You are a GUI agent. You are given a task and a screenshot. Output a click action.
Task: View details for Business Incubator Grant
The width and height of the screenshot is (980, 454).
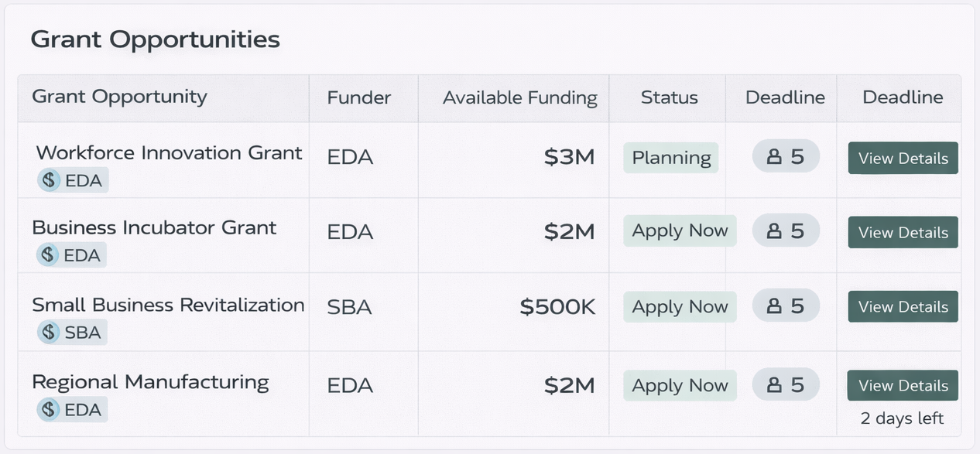point(903,232)
